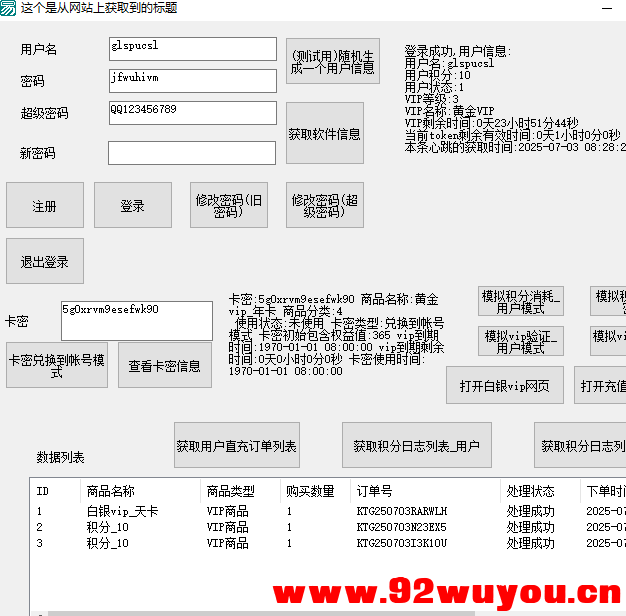Image resolution: width=626 pixels, height=616 pixels.
Task: Sort by the 订单号 column header
Action: pyautogui.click(x=425, y=491)
